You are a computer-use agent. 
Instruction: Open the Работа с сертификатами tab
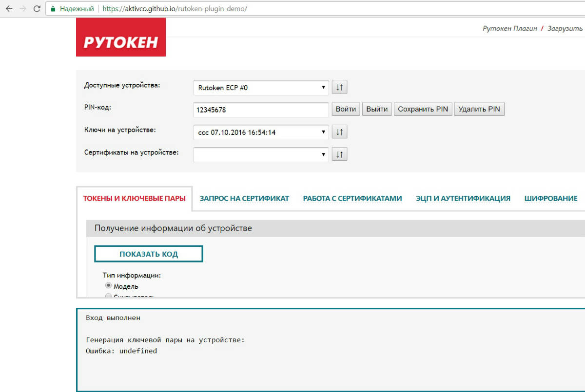[x=352, y=199]
